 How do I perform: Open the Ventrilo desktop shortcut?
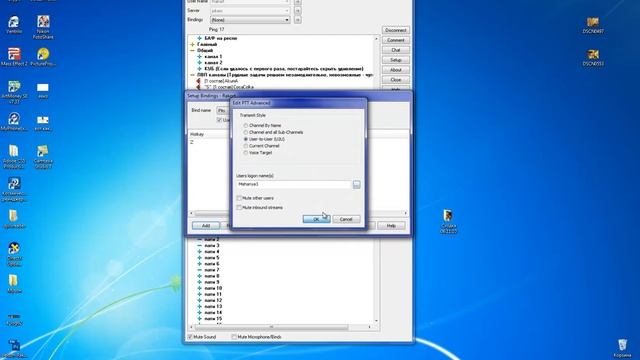[14, 24]
